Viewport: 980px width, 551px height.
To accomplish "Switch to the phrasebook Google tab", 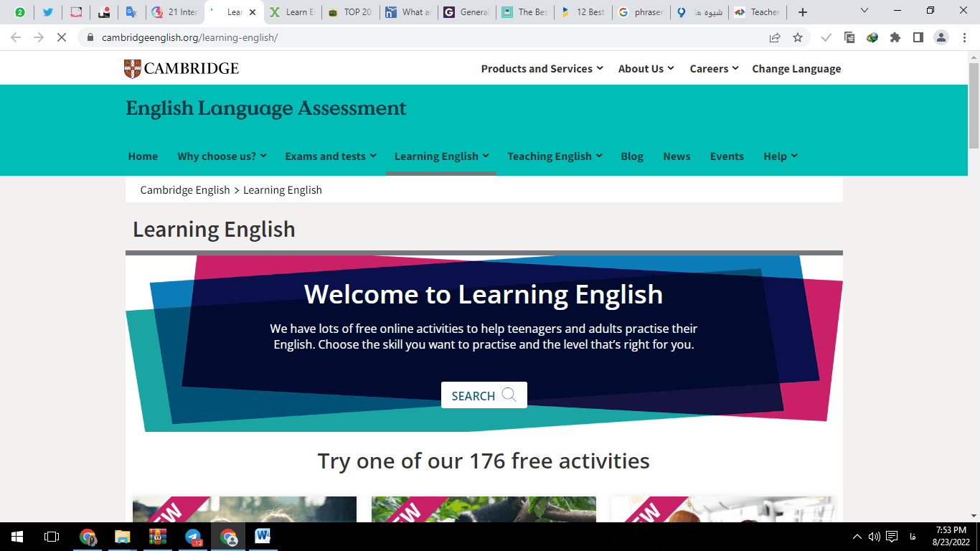I will point(641,12).
